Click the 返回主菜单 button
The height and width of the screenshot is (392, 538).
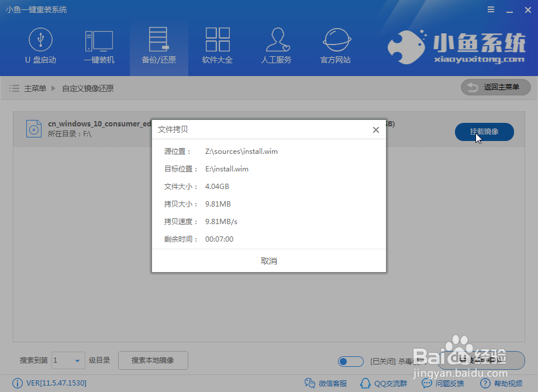(495, 87)
